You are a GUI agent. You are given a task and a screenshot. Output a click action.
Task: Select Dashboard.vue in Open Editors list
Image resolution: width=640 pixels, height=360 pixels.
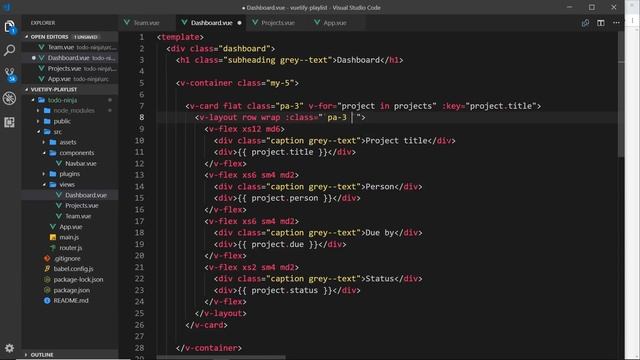(70, 58)
